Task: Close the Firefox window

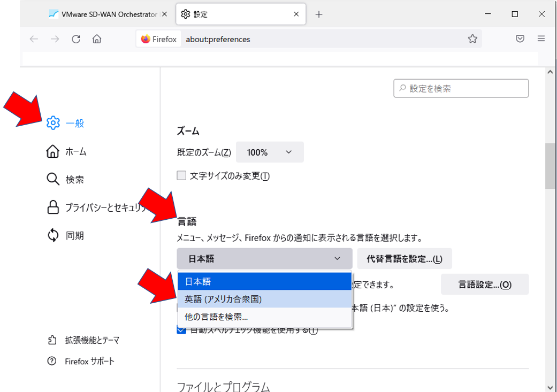Action: (541, 14)
